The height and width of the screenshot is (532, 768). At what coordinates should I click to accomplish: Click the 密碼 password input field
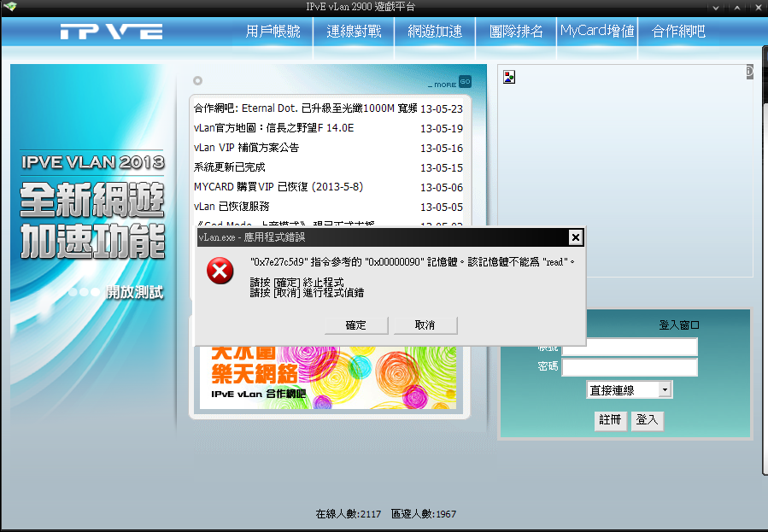(x=630, y=367)
